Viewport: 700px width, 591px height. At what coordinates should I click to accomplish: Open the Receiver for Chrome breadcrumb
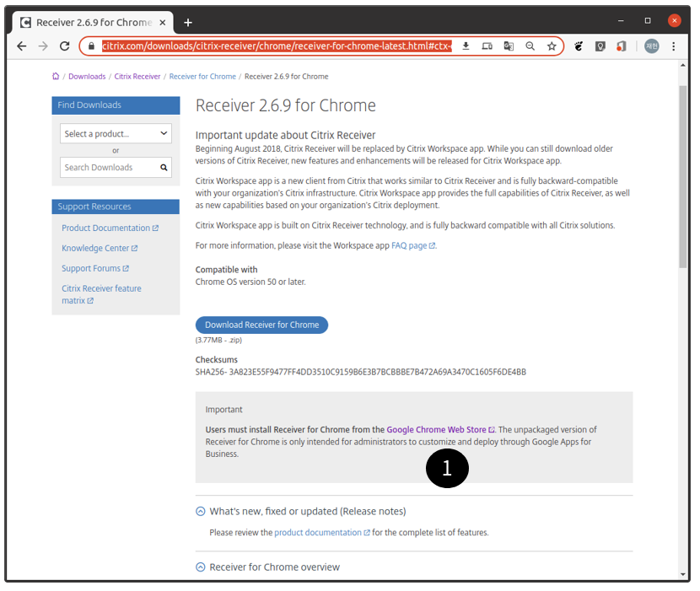[202, 77]
